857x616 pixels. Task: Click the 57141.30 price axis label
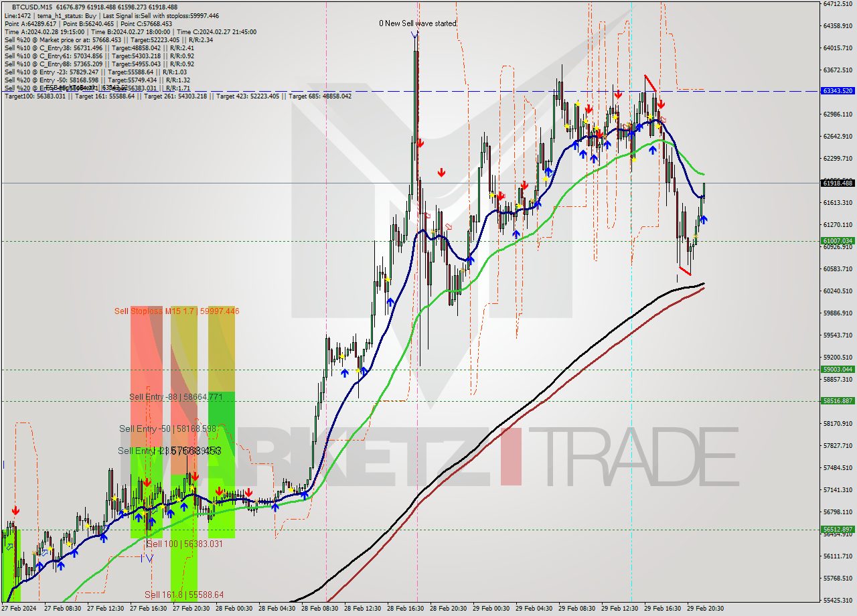(837, 489)
